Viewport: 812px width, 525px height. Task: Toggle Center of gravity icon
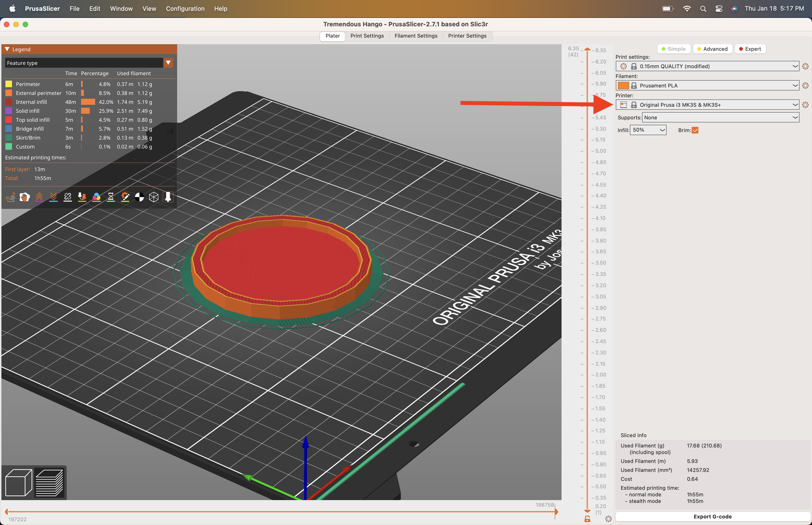(139, 197)
